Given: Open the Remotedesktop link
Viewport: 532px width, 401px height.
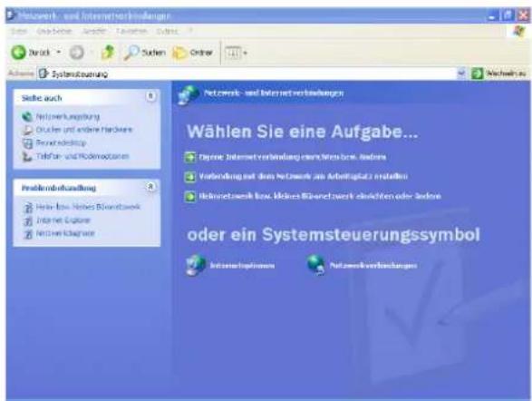Looking at the screenshot, I should [61, 143].
